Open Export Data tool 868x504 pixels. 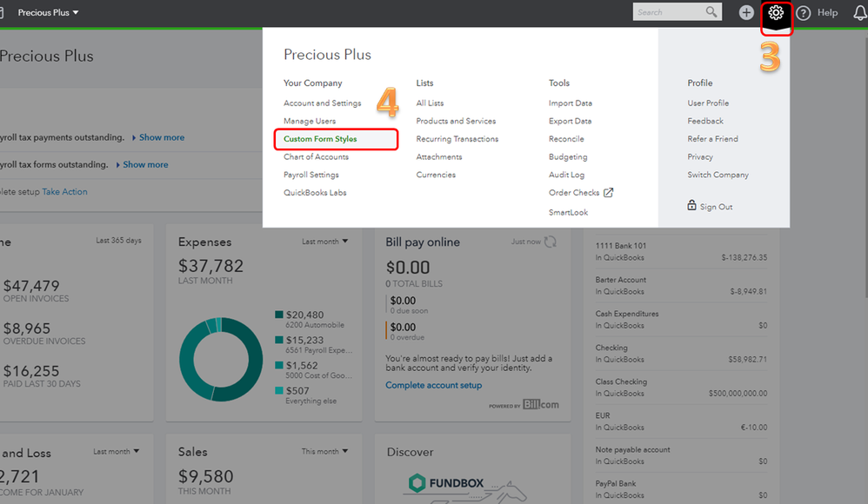(x=571, y=121)
